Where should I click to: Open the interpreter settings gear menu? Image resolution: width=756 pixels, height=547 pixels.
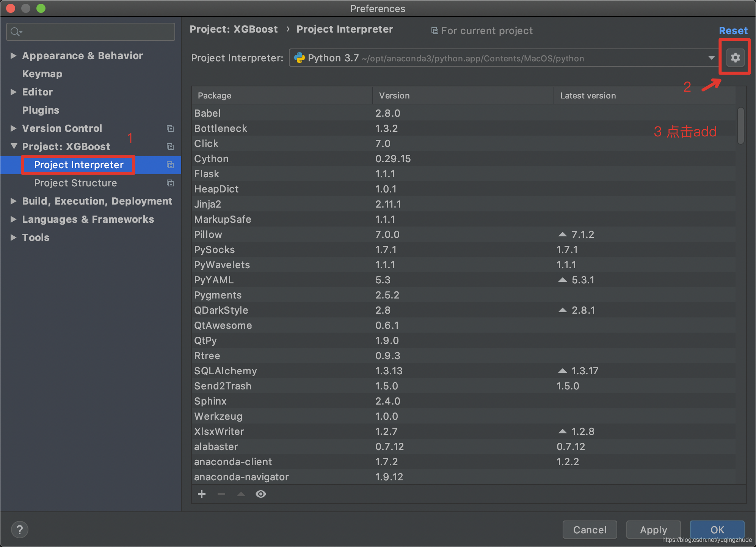coord(735,58)
